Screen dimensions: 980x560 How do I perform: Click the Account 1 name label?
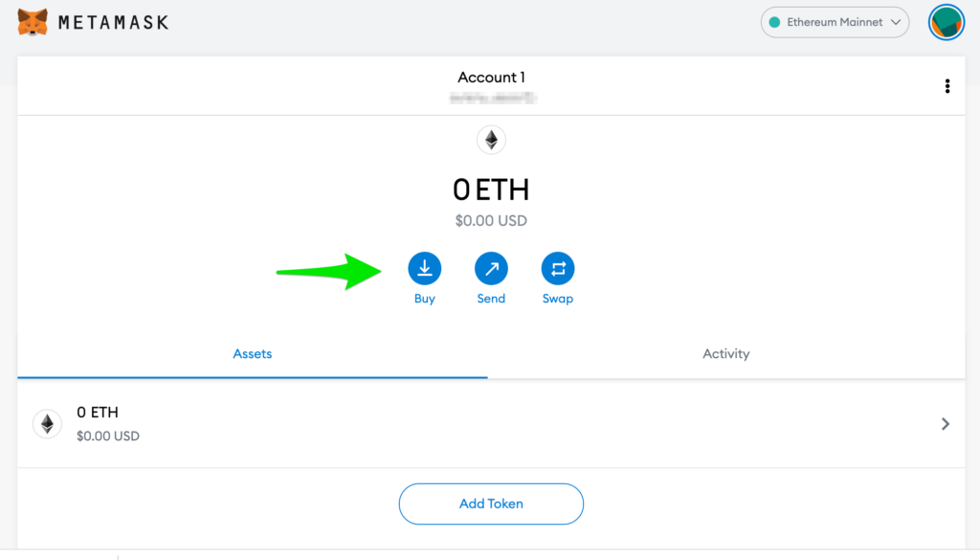491,78
